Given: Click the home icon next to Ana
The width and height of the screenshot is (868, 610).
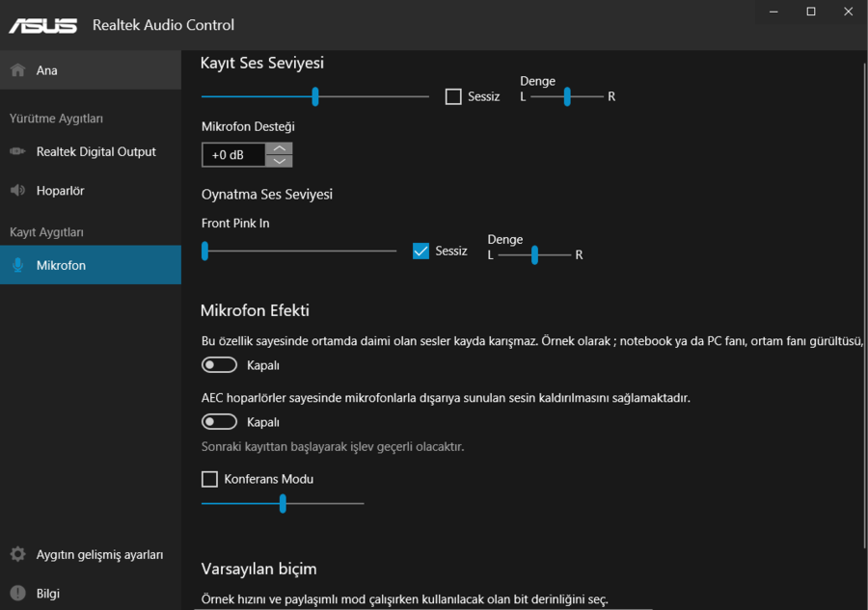Looking at the screenshot, I should pyautogui.click(x=17, y=70).
